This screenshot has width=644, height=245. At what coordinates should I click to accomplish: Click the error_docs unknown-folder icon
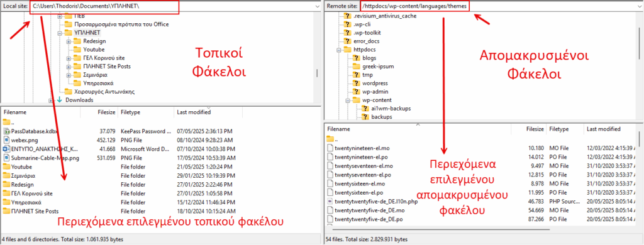pyautogui.click(x=347, y=41)
